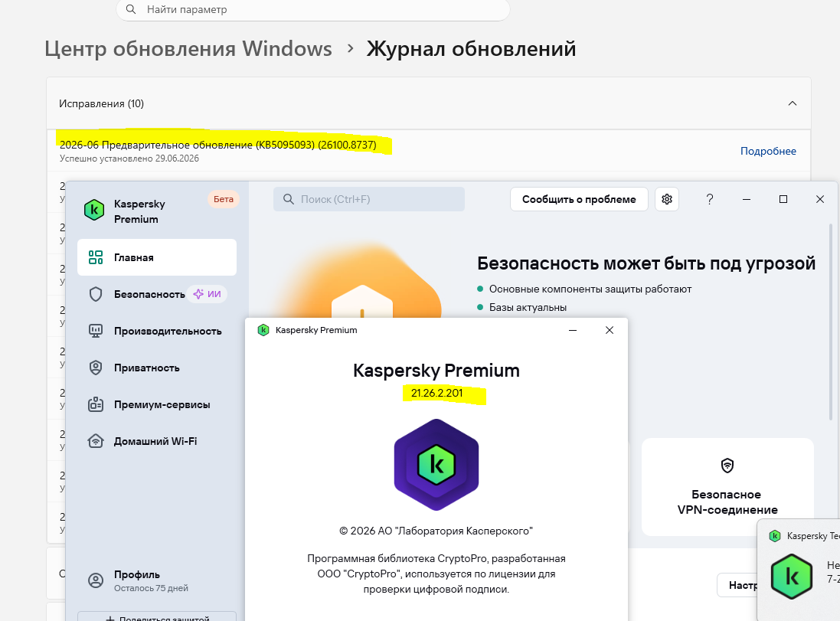The image size is (840, 621).
Task: Open the Приватность section
Action: [156, 368]
